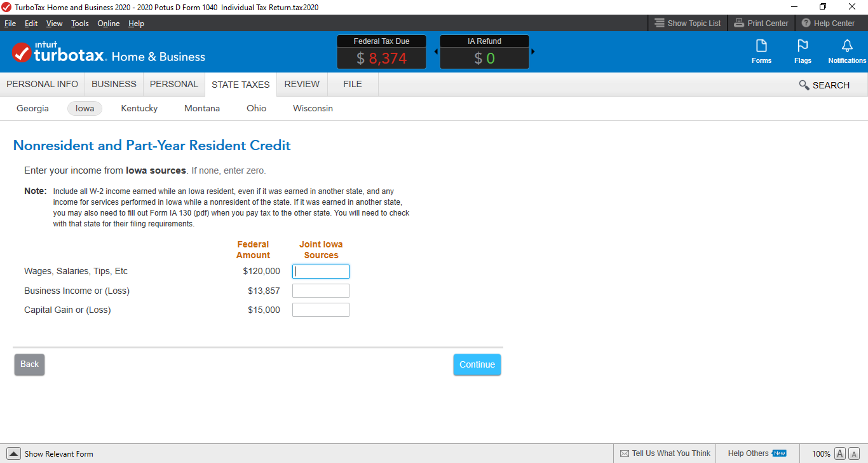The height and width of the screenshot is (463, 868).
Task: Open the Help menu
Action: click(136, 24)
